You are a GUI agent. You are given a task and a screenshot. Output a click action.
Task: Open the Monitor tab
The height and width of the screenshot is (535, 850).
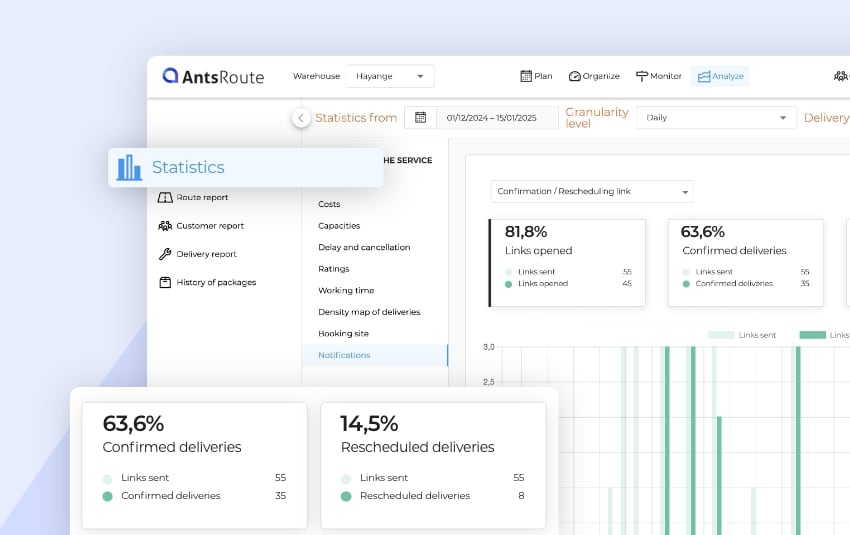659,76
